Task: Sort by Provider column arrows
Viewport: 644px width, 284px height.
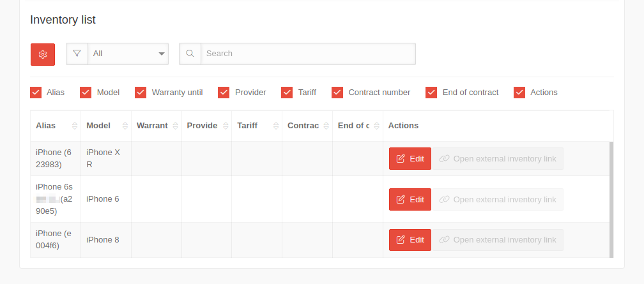Action: [225, 126]
